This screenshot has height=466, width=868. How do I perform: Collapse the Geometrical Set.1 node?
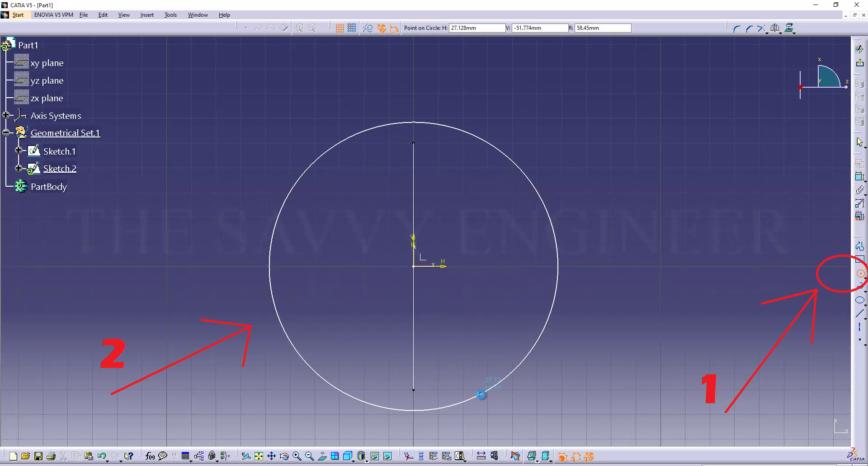tap(6, 132)
